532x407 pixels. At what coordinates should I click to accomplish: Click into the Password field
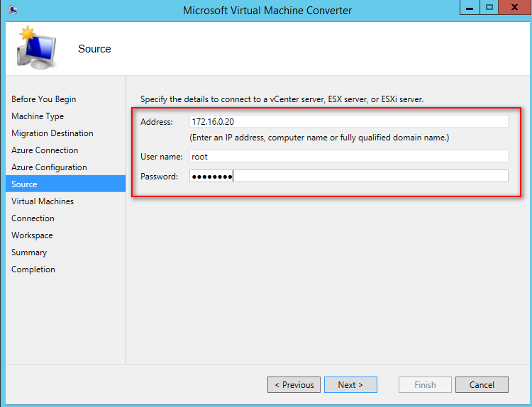pos(349,176)
